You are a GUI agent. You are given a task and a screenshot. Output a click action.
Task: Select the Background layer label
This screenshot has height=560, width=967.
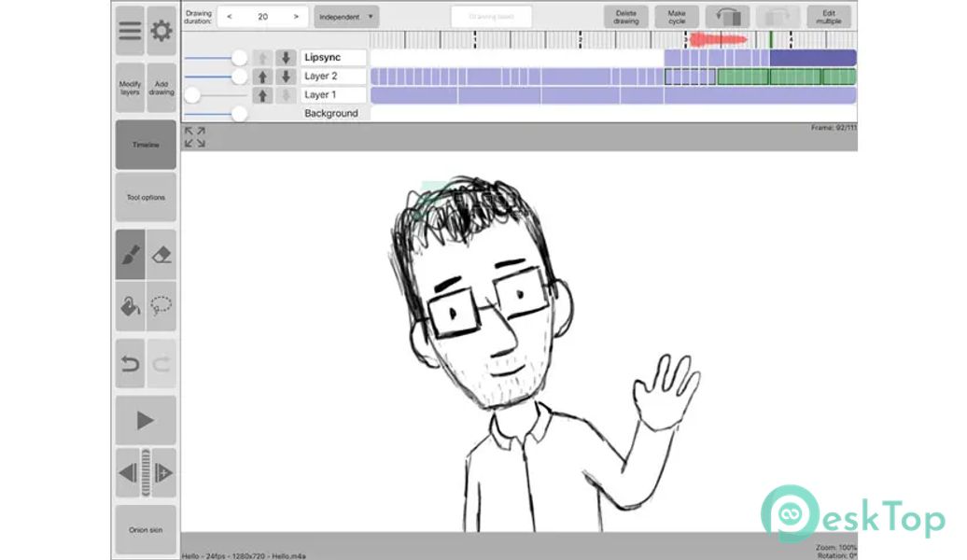[x=331, y=114]
